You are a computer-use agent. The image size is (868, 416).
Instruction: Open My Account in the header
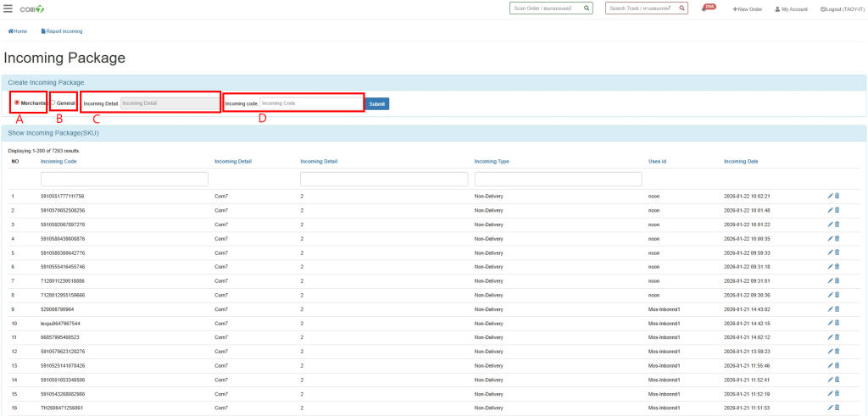click(x=793, y=8)
